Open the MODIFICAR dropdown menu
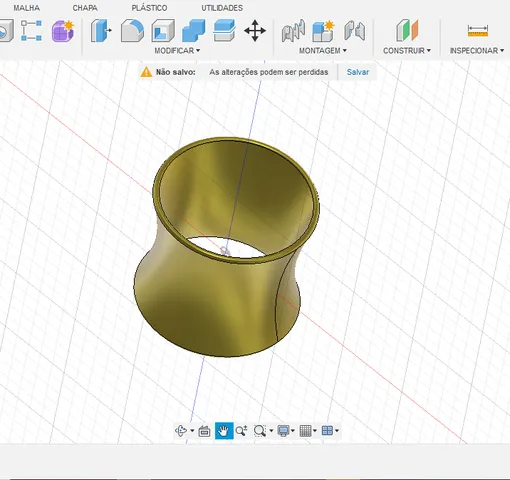 pos(177,51)
